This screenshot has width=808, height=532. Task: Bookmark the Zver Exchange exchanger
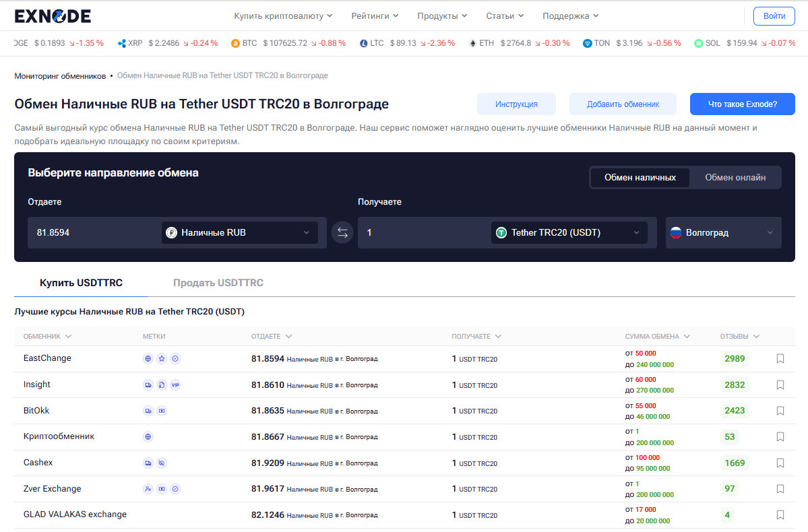[x=780, y=489]
